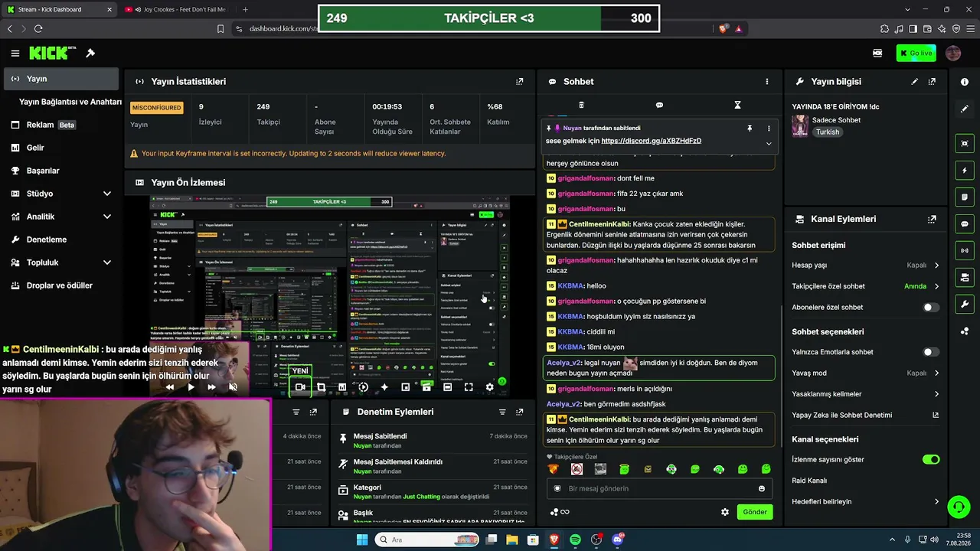Open the emote picker smiley in message box
The width and height of the screenshot is (980, 551).
tap(761, 488)
